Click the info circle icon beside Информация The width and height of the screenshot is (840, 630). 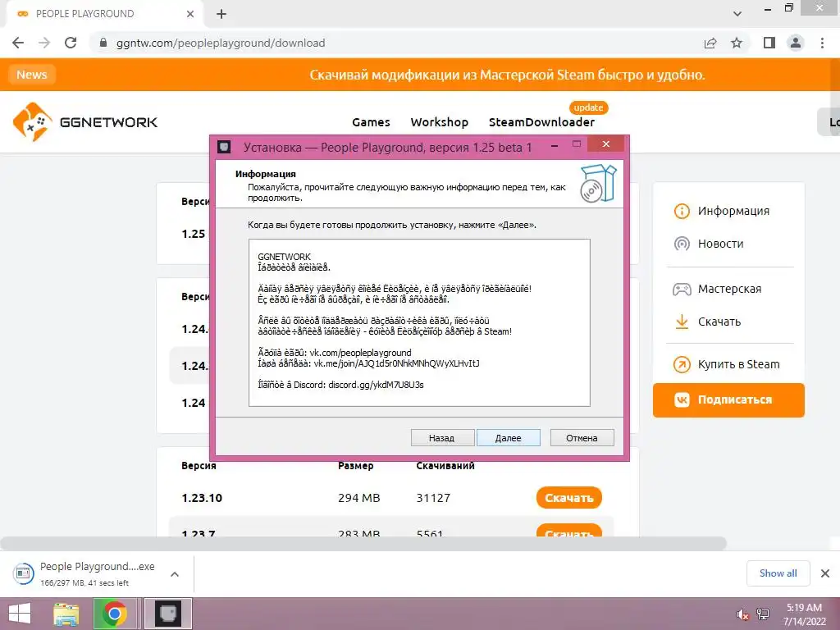[682, 211]
